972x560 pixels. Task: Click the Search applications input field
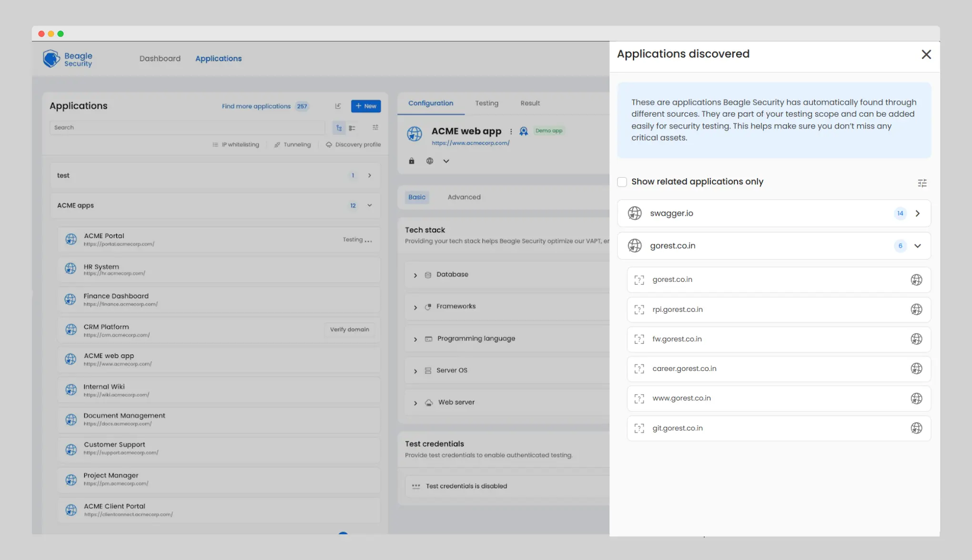click(187, 128)
